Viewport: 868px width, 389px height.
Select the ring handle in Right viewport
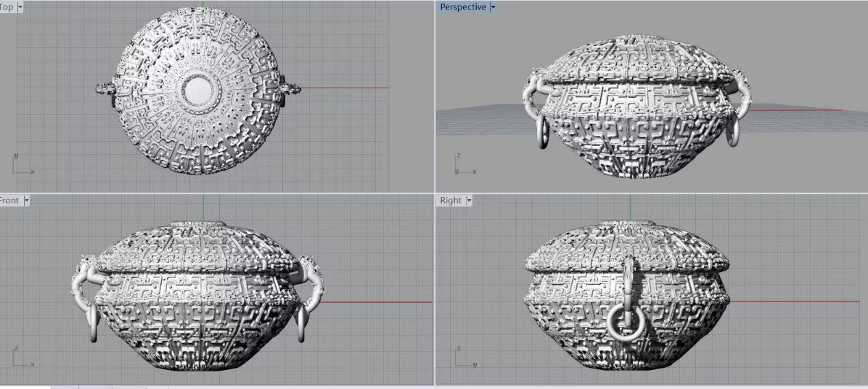click(627, 323)
